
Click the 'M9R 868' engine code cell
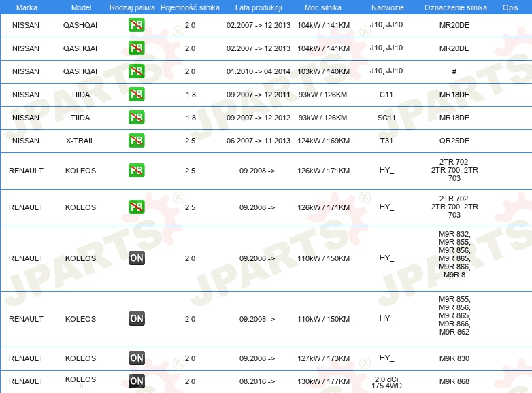pos(454,381)
